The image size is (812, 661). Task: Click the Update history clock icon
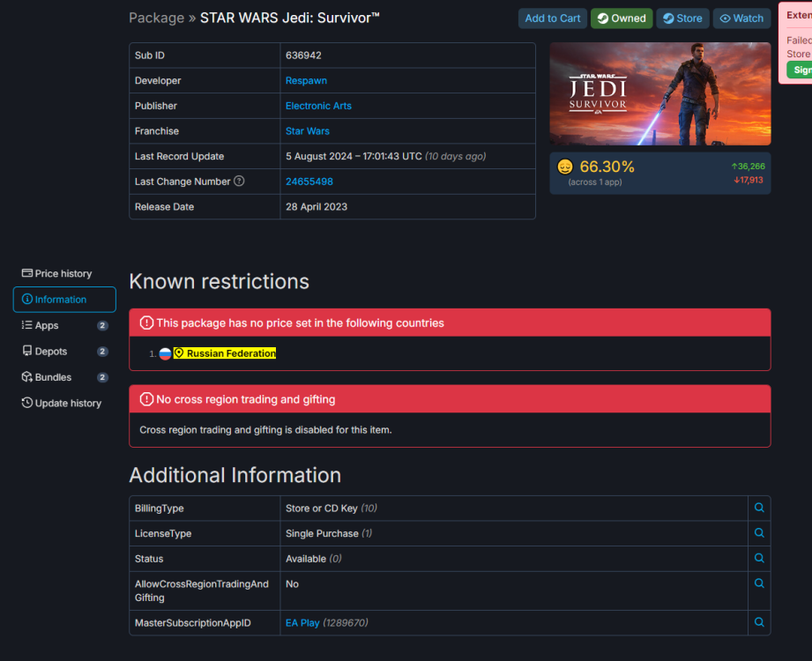pyautogui.click(x=27, y=403)
